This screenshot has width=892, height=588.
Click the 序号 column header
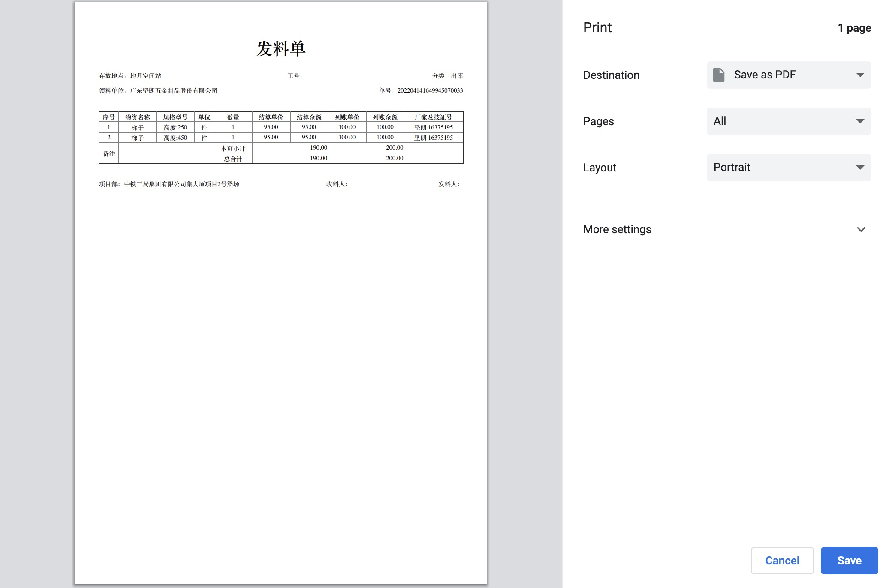[x=109, y=117]
